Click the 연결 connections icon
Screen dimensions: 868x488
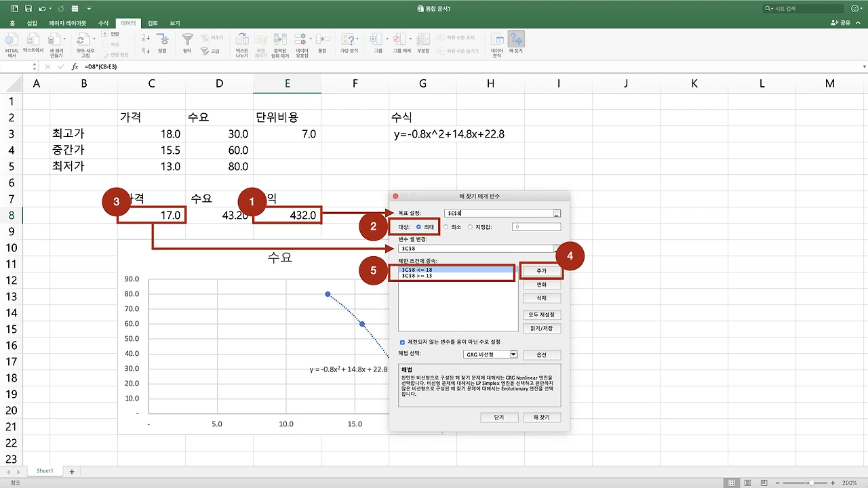click(106, 34)
